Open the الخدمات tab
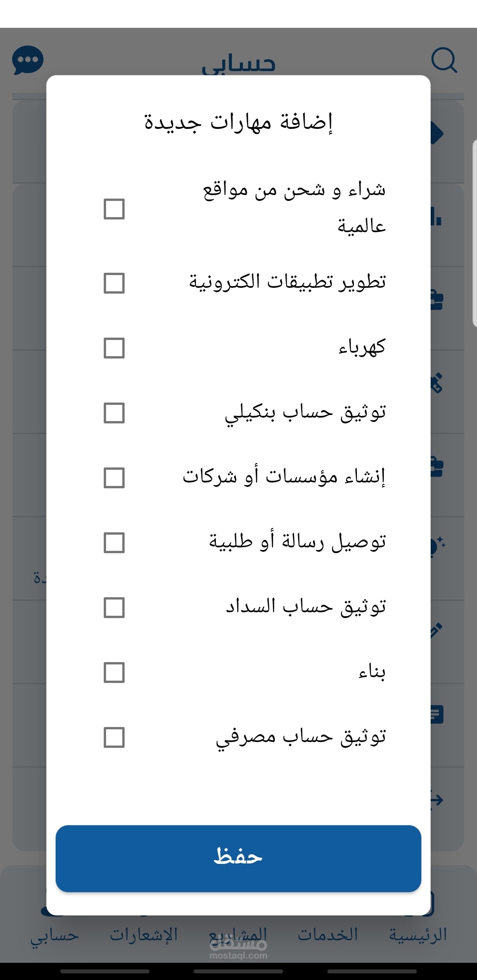Screen dimensions: 477x980 (x=327, y=934)
